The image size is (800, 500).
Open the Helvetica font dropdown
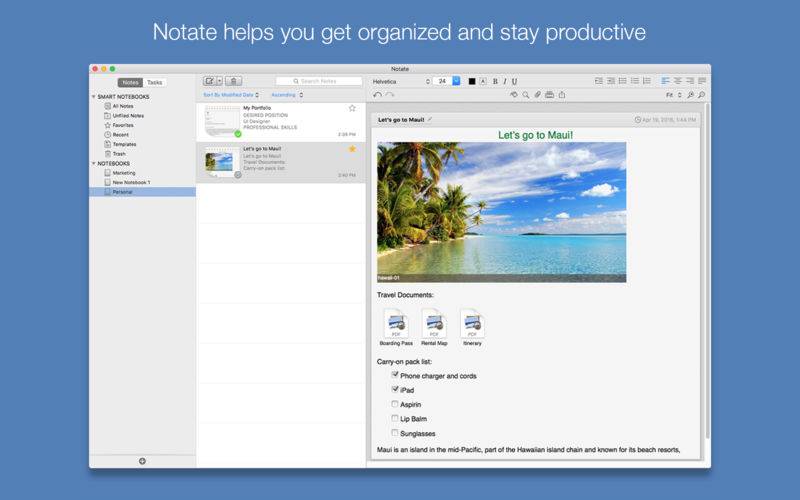[x=401, y=81]
